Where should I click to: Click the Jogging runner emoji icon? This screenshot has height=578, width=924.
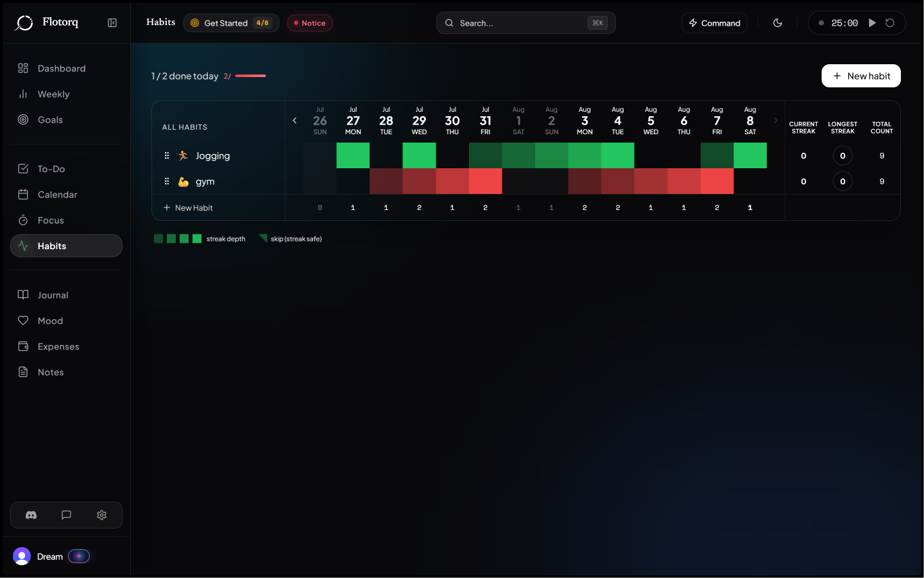tap(184, 155)
